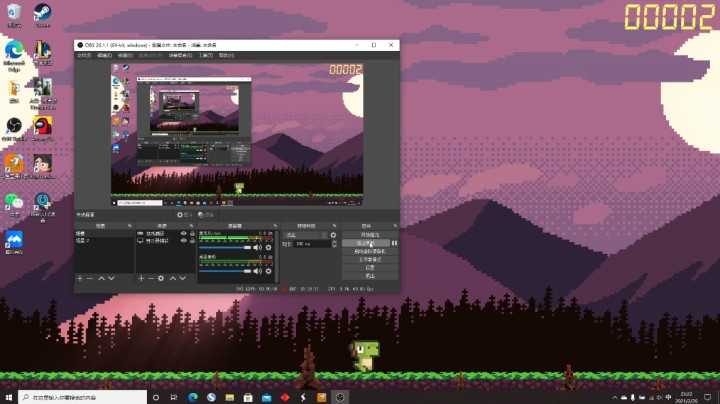The height and width of the screenshot is (404, 720).
Task: Open the WeChat desktop shortcut
Action: [x=14, y=204]
